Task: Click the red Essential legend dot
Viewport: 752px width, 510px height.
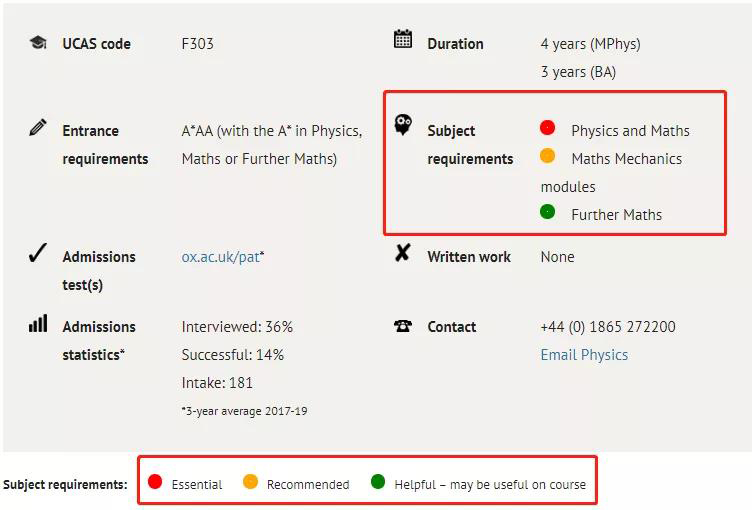Action: 155,481
